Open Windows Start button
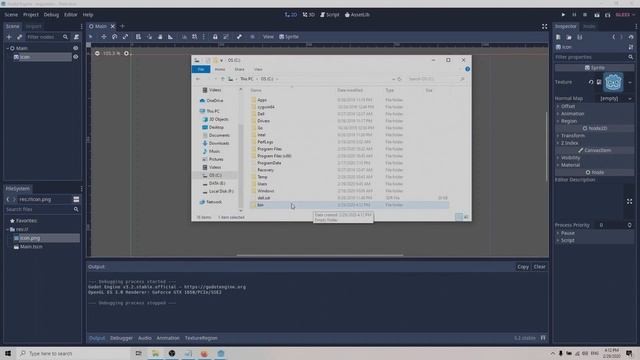Viewport: 640px width, 360px height. point(7,353)
